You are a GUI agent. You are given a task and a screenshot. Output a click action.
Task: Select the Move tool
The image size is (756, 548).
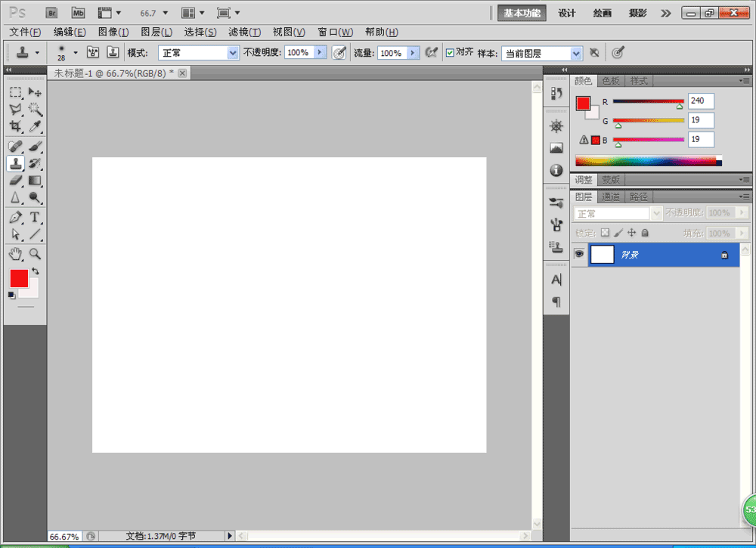tap(35, 91)
